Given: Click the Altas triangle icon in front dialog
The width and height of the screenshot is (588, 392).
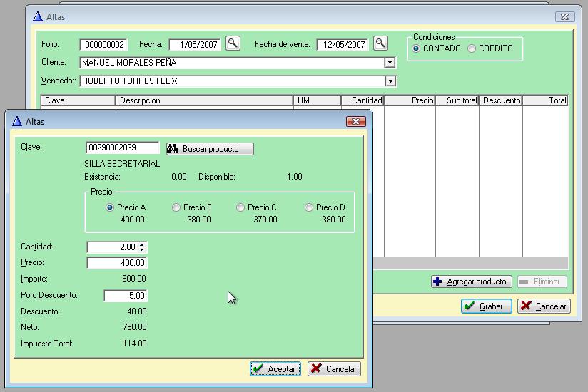Looking at the screenshot, I should 17,121.
